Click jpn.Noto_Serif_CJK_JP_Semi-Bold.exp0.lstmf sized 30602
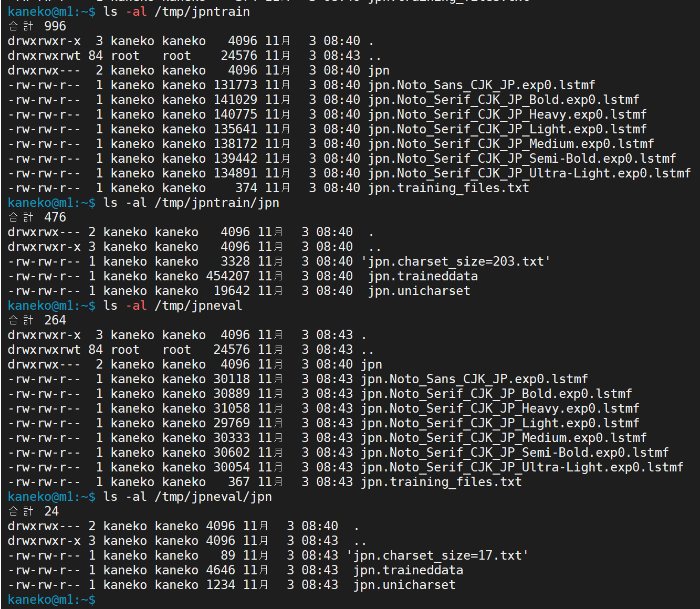 [515, 453]
